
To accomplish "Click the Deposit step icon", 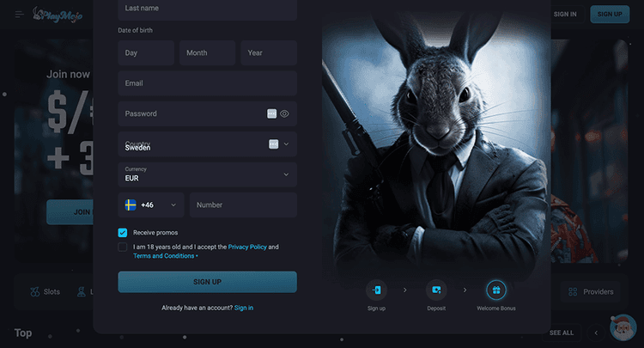I will pyautogui.click(x=436, y=290).
